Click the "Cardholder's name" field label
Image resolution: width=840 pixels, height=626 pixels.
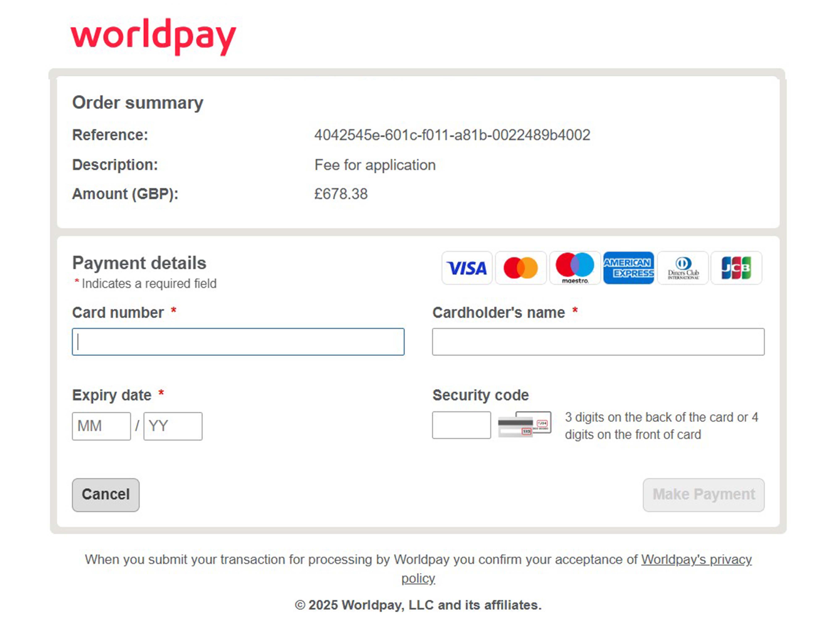(499, 313)
